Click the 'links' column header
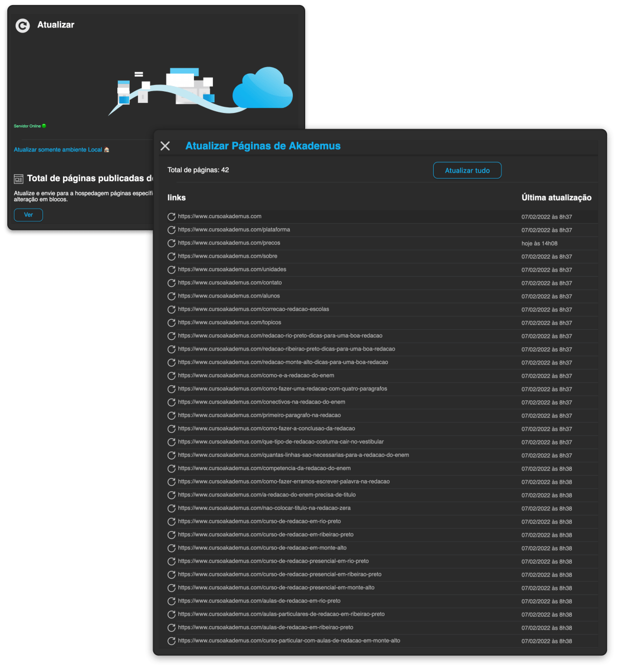621x672 pixels. tap(177, 198)
